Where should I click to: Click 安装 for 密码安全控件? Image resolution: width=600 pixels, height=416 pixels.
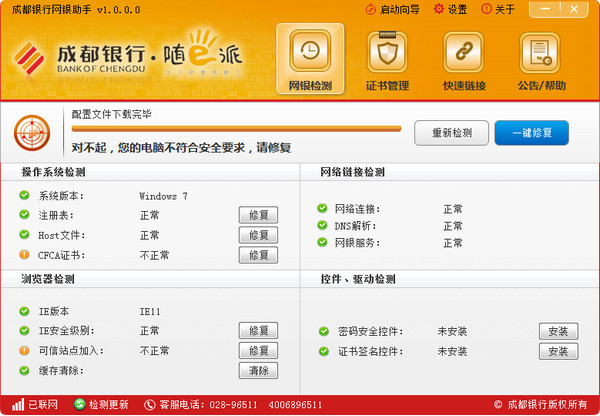coord(558,331)
